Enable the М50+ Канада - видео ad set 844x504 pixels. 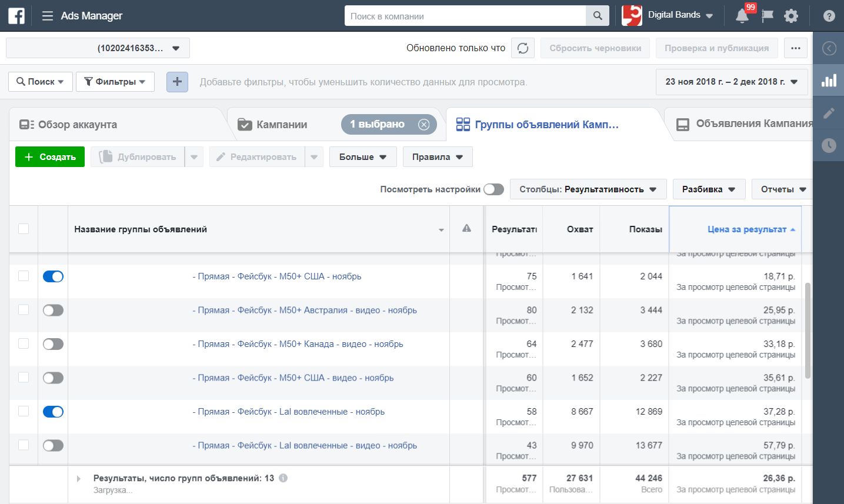53,344
